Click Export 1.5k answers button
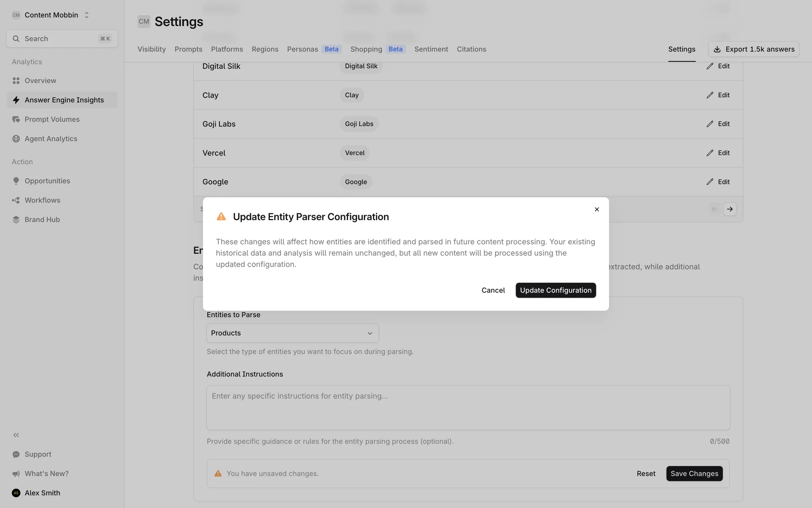812x508 pixels. [x=754, y=49]
